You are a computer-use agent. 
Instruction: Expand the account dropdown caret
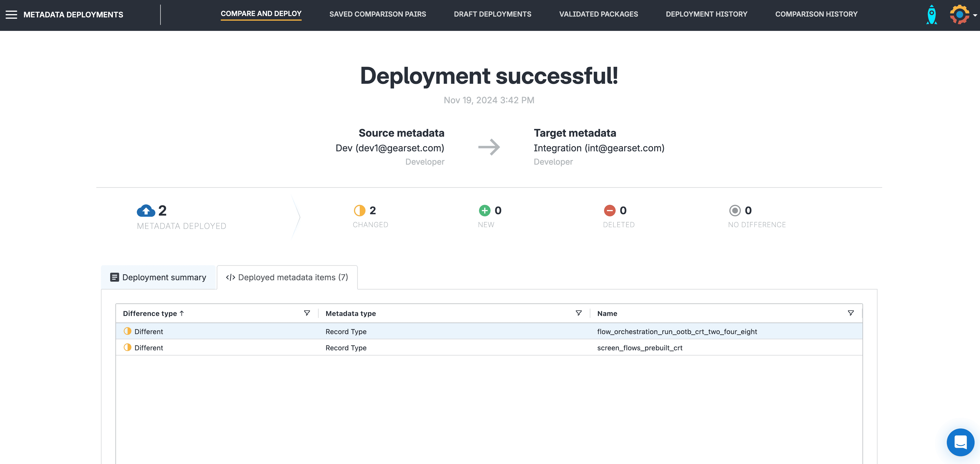(x=975, y=15)
